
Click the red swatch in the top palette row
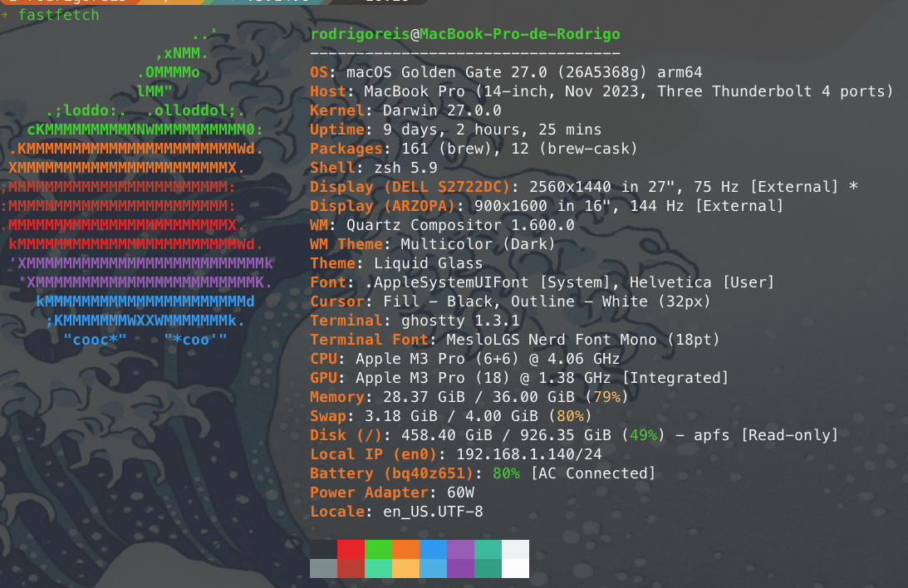tap(351, 549)
